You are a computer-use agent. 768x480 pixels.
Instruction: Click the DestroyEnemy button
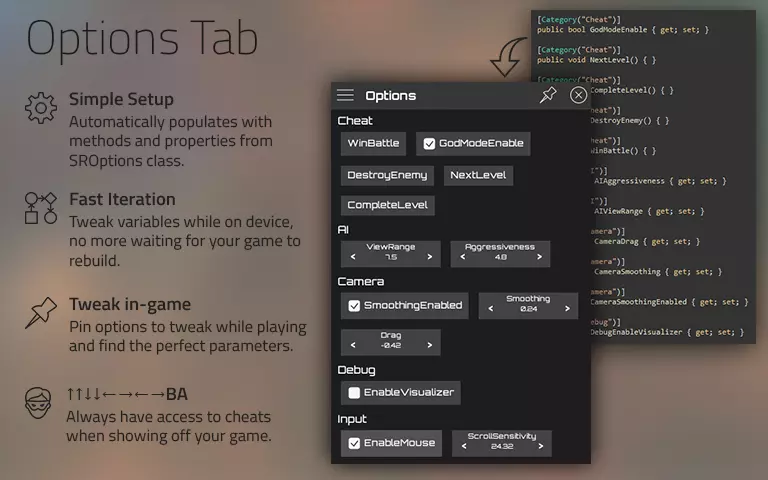pyautogui.click(x=387, y=175)
